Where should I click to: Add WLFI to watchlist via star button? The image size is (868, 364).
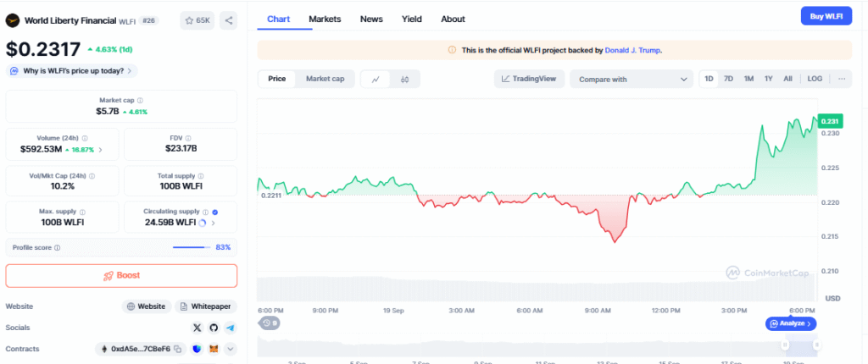[x=197, y=19]
